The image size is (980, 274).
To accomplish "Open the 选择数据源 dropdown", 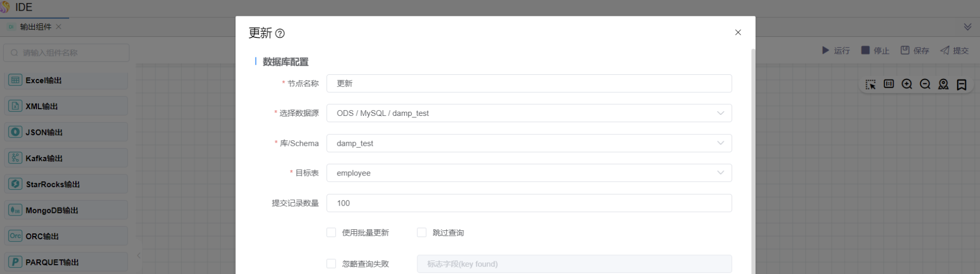I will tap(529, 113).
